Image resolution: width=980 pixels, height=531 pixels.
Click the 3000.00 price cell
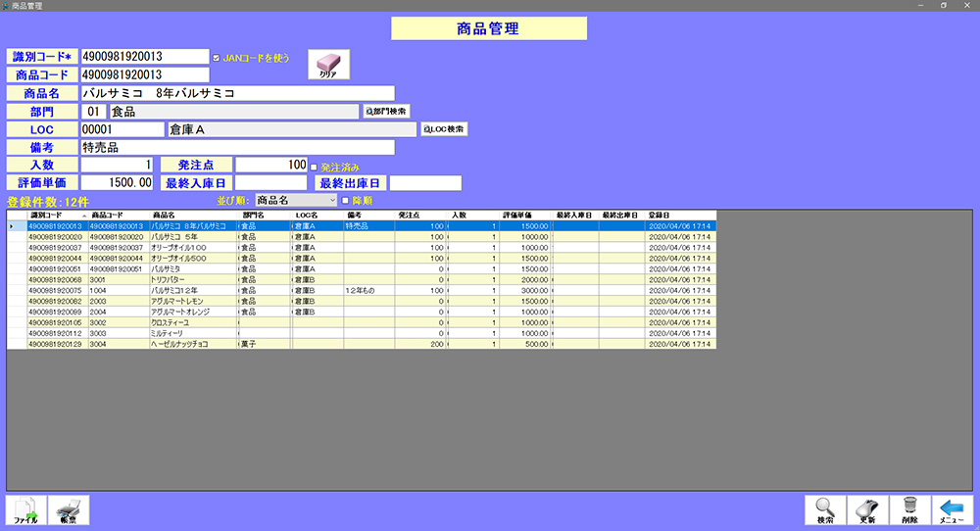tap(525, 291)
